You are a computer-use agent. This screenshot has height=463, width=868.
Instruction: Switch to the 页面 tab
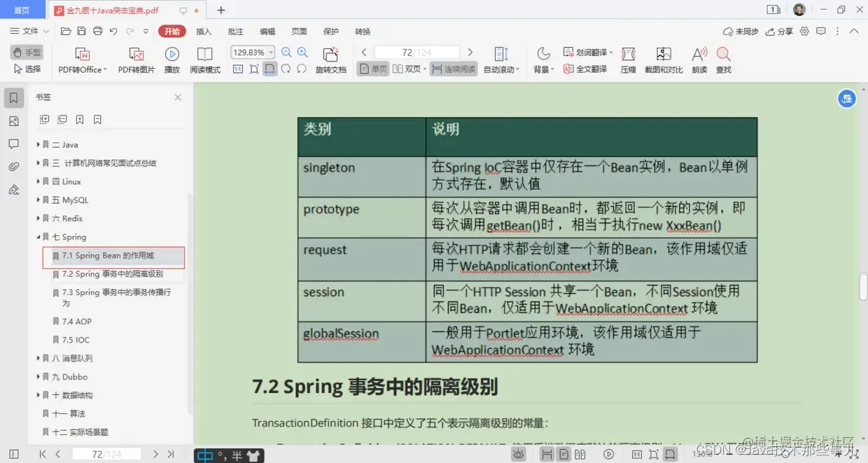point(299,32)
